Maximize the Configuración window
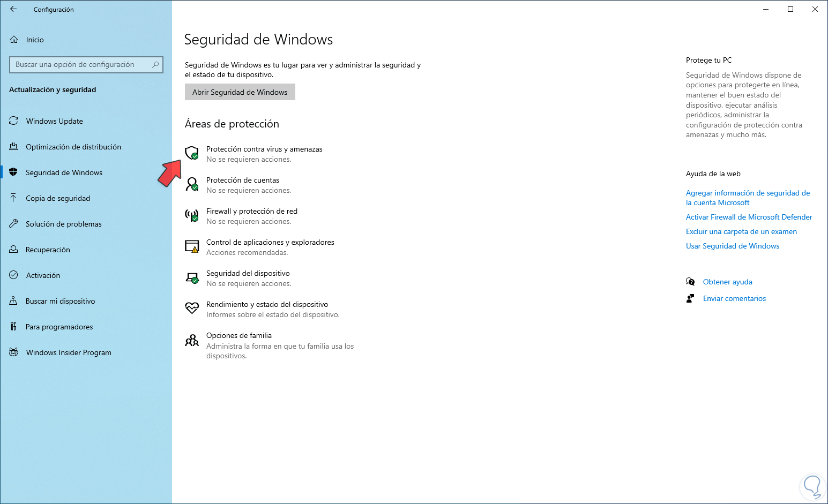 (x=790, y=9)
